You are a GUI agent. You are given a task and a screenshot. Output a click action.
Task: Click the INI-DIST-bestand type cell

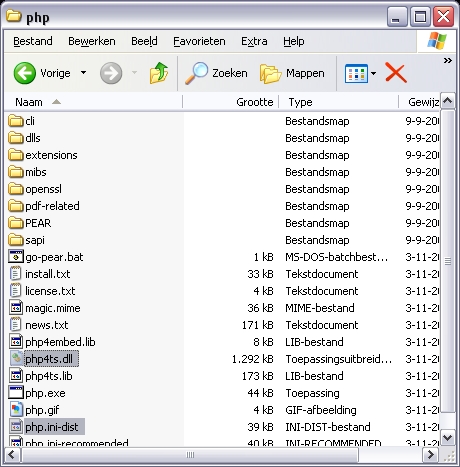(328, 427)
